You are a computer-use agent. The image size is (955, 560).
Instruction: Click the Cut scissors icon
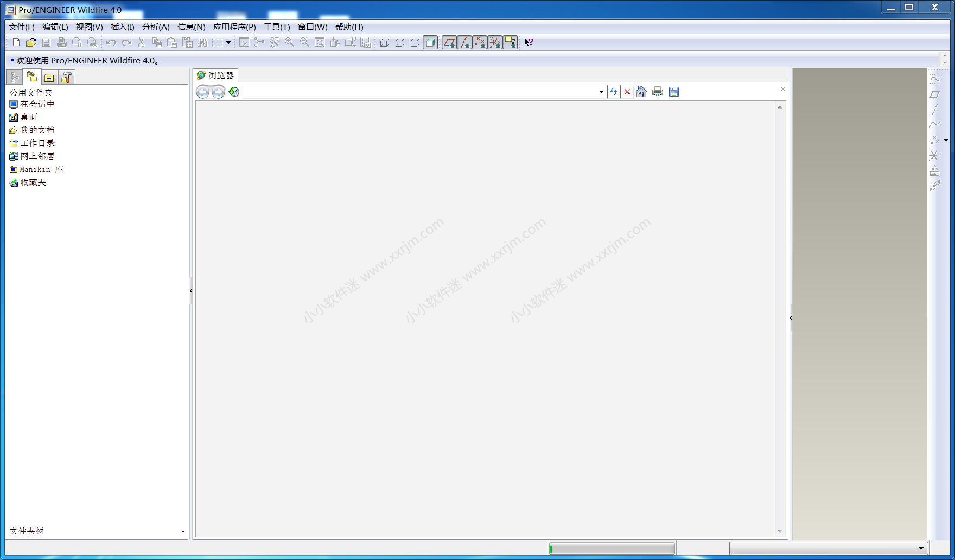pyautogui.click(x=142, y=42)
